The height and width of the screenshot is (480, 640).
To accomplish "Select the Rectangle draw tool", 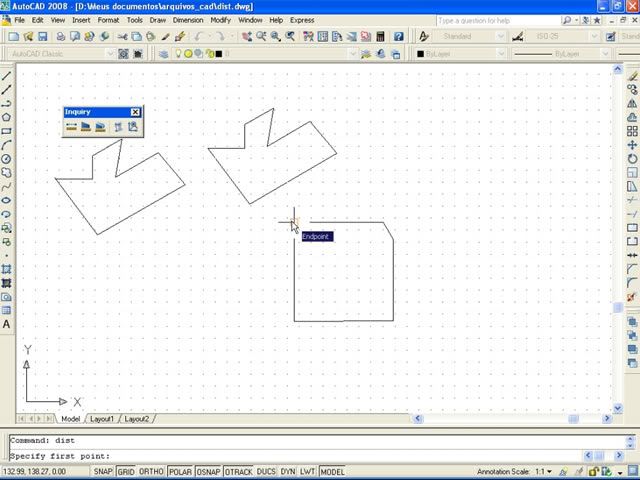I will pos(6,131).
